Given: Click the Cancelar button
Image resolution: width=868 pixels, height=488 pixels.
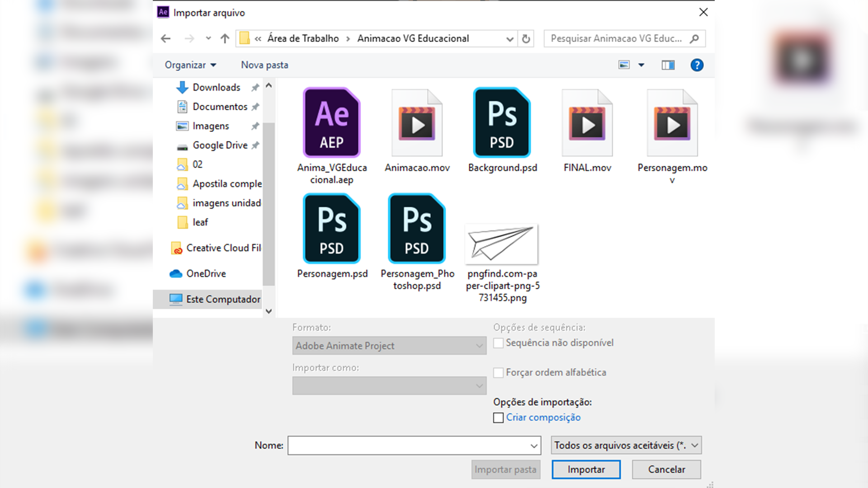Looking at the screenshot, I should (x=666, y=469).
